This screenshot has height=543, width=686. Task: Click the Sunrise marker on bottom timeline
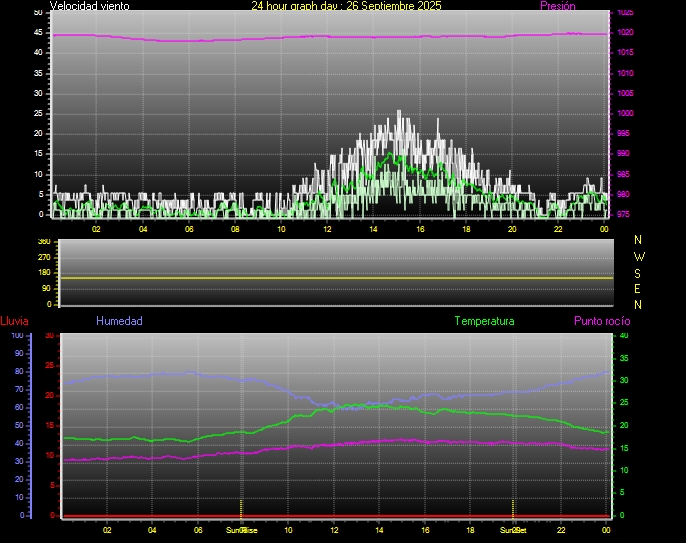pyautogui.click(x=241, y=529)
